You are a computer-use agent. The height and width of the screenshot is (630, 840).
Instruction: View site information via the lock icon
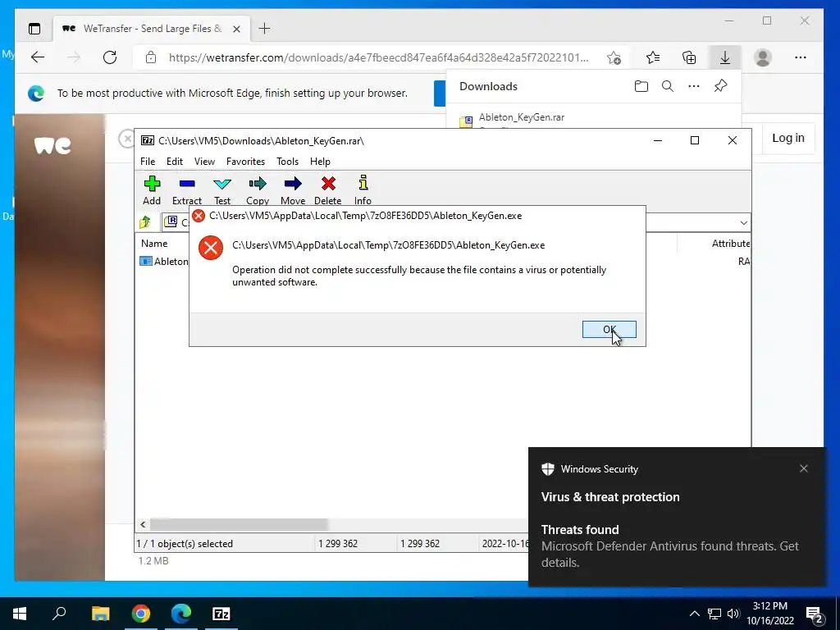point(151,57)
